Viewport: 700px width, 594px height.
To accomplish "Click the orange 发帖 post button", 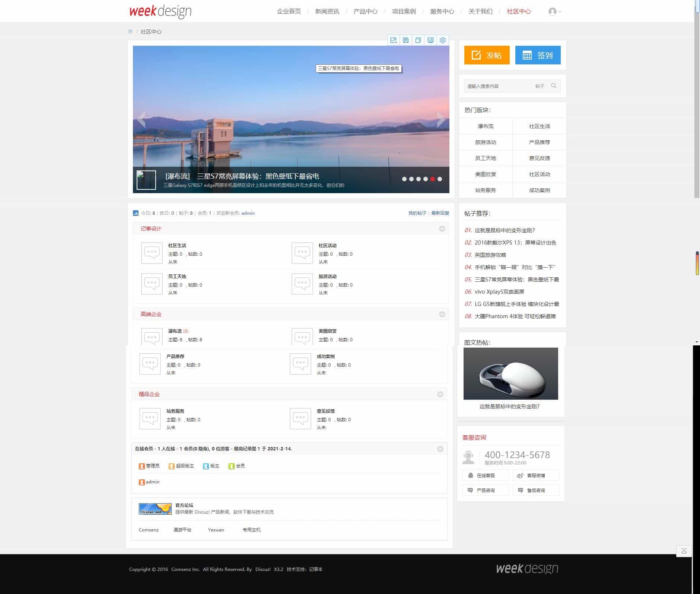I will coord(486,55).
